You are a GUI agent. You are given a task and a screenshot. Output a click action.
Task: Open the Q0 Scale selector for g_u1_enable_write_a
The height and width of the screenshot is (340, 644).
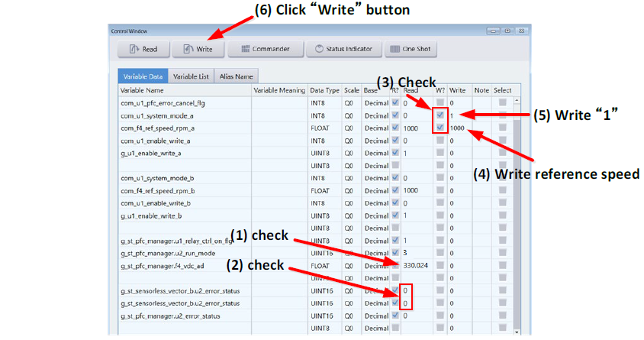pos(349,153)
